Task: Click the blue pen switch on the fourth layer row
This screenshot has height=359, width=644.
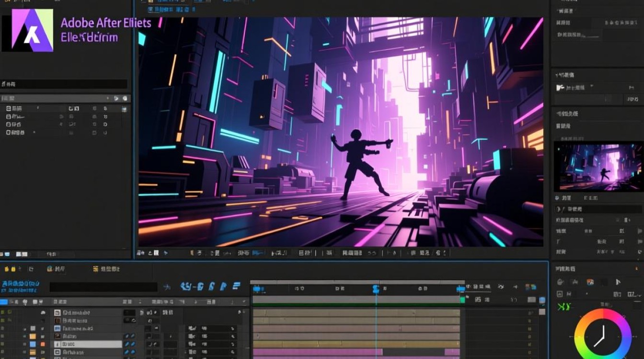Action: tap(127, 337)
